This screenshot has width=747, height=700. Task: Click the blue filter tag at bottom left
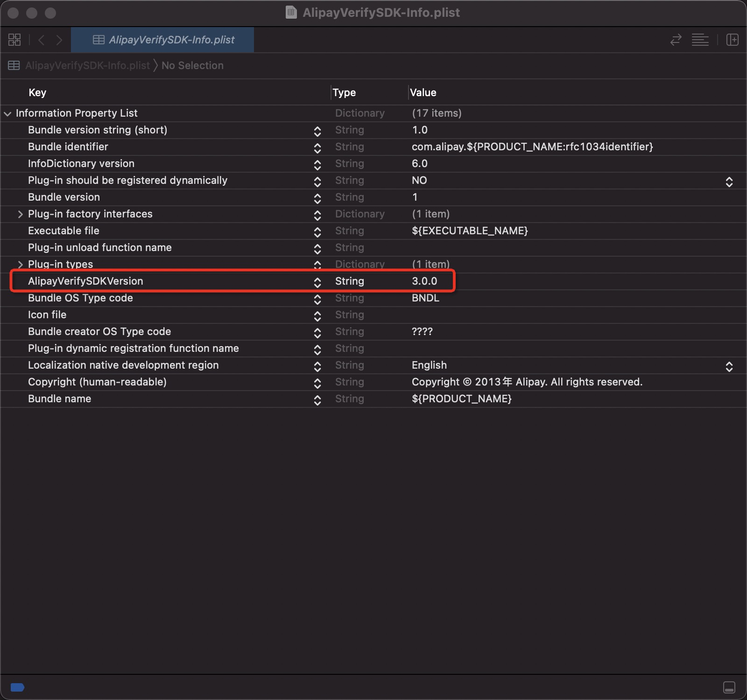(17, 687)
